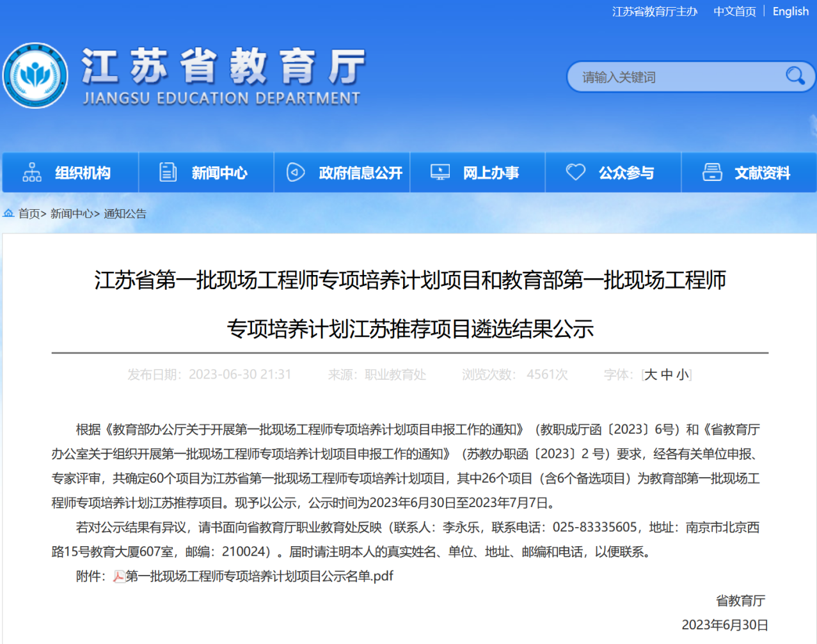Open the 组织机构 menu
This screenshot has height=644, width=817.
(x=70, y=173)
